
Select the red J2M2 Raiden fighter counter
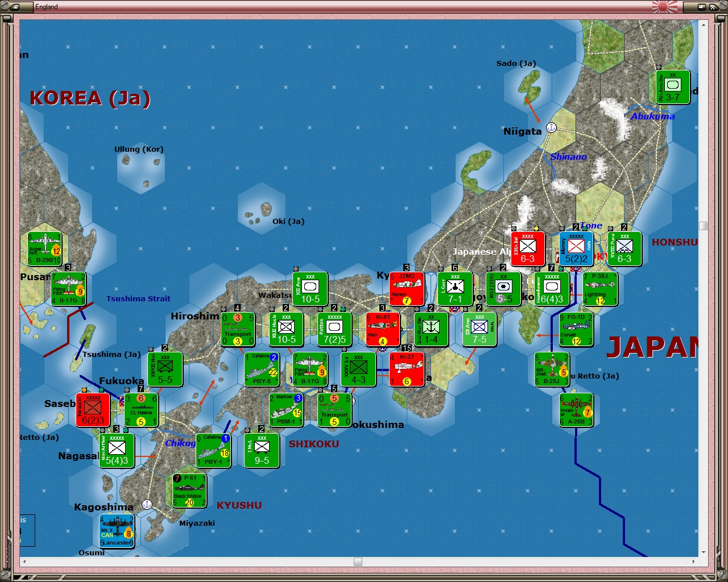407,289
